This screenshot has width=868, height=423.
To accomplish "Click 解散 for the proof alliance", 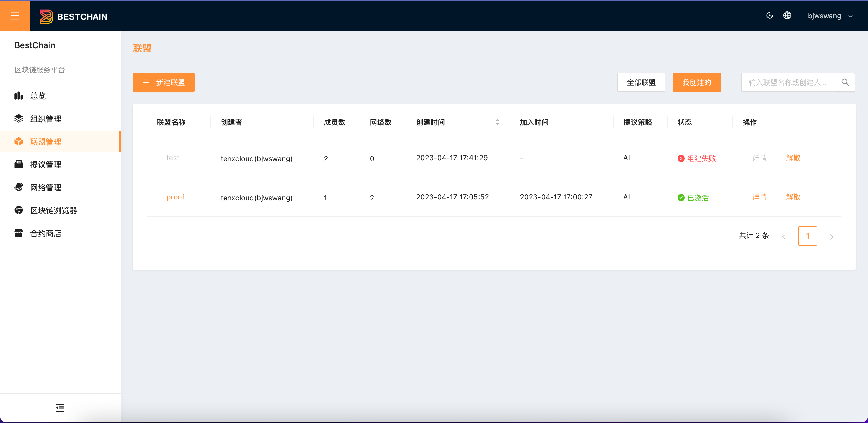I will [793, 197].
